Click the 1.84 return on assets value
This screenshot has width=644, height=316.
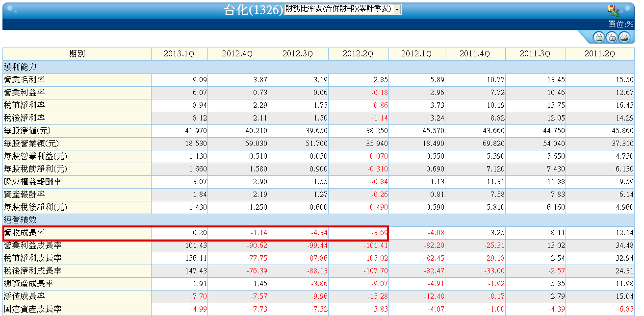[200, 194]
